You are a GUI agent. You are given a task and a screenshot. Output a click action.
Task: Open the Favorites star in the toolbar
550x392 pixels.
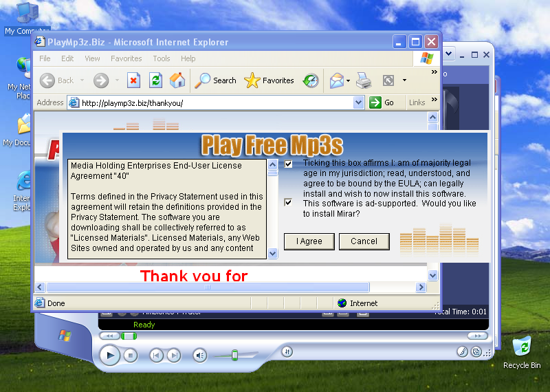pos(269,80)
